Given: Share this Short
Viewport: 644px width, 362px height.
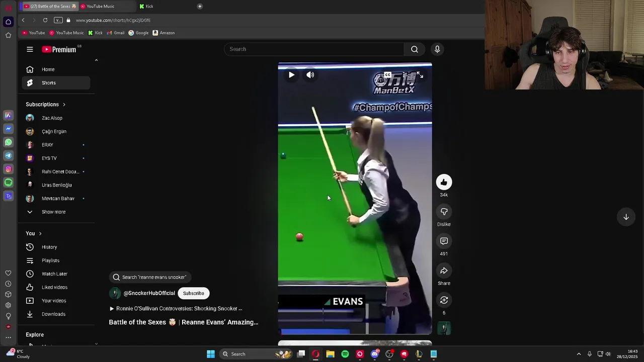Looking at the screenshot, I should 444,270.
